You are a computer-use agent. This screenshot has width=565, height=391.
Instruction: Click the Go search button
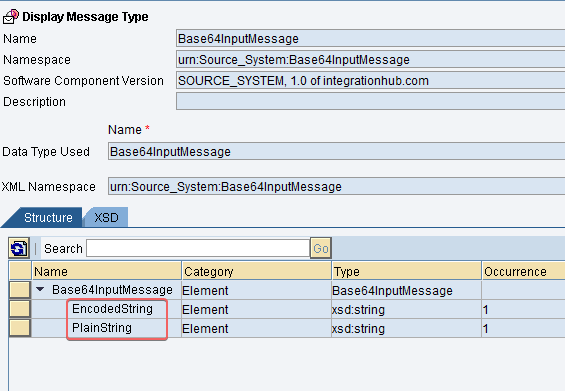pos(321,248)
